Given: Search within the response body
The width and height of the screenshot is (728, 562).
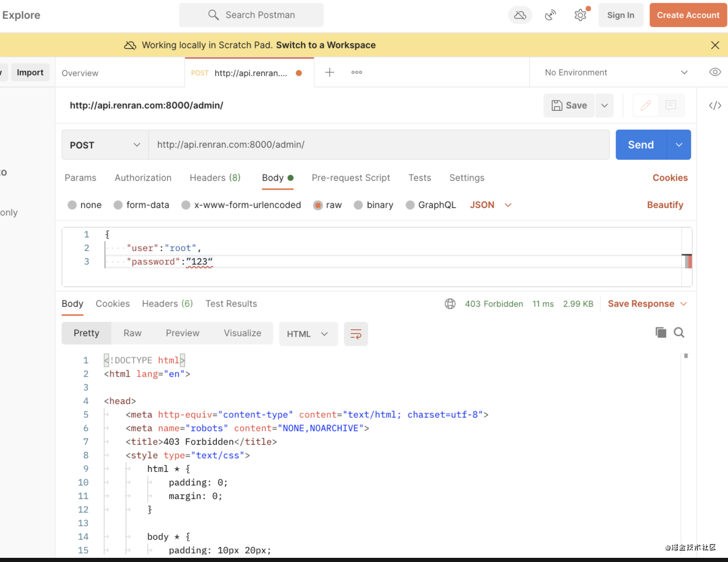Looking at the screenshot, I should tap(679, 333).
